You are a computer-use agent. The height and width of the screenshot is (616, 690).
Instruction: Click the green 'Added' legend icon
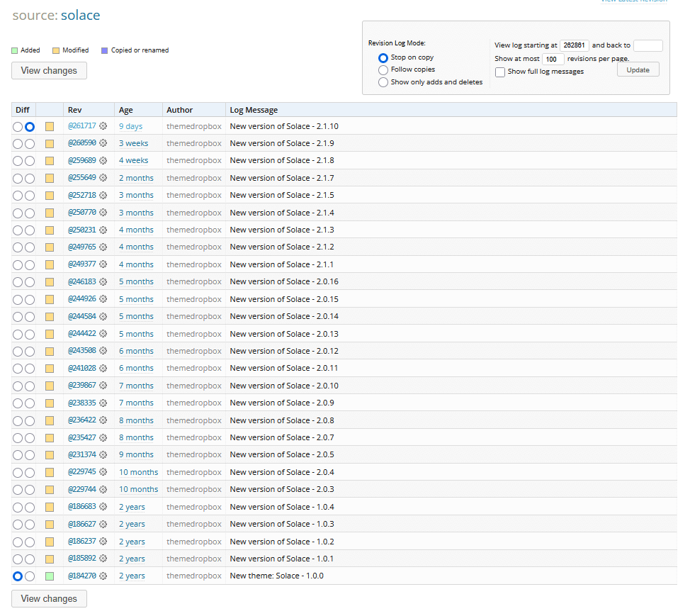pos(13,50)
